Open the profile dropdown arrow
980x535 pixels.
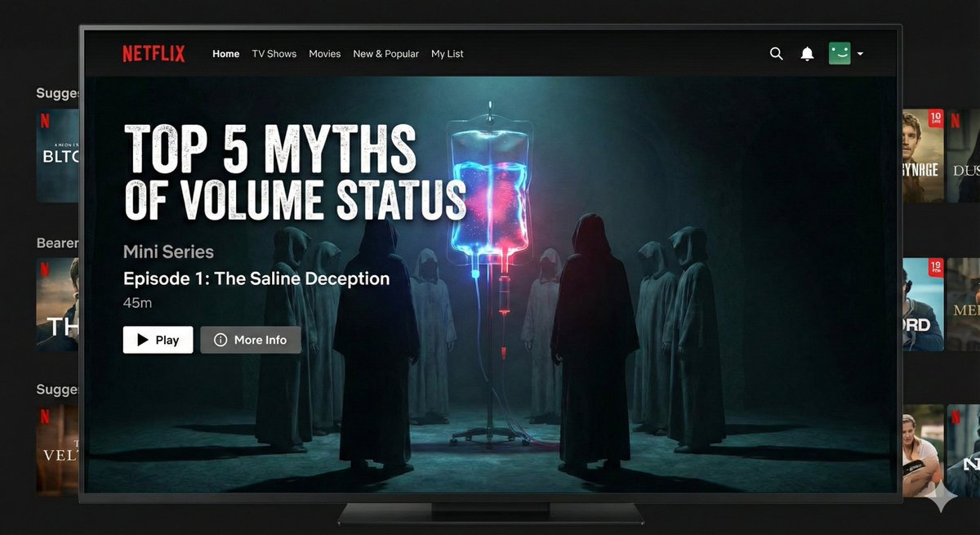(860, 53)
